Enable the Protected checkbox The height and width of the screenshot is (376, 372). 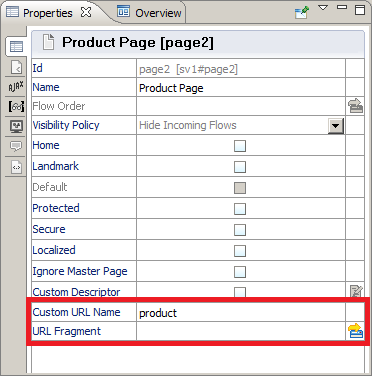pos(240,209)
